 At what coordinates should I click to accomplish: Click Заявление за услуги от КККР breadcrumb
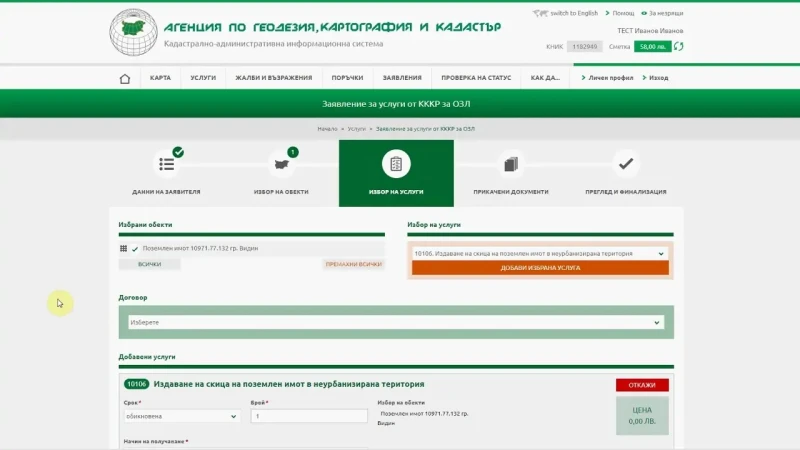coord(425,129)
